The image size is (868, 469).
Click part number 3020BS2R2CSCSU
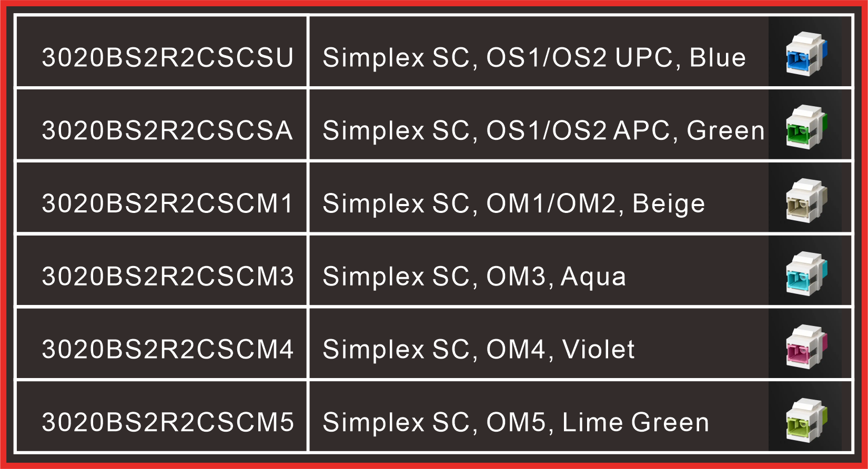point(167,57)
